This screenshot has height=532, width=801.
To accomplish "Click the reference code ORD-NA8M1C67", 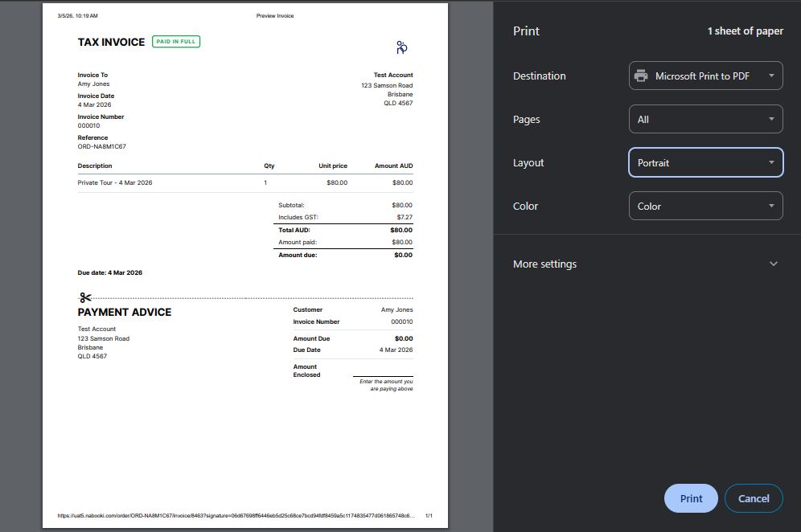I will [x=101, y=147].
